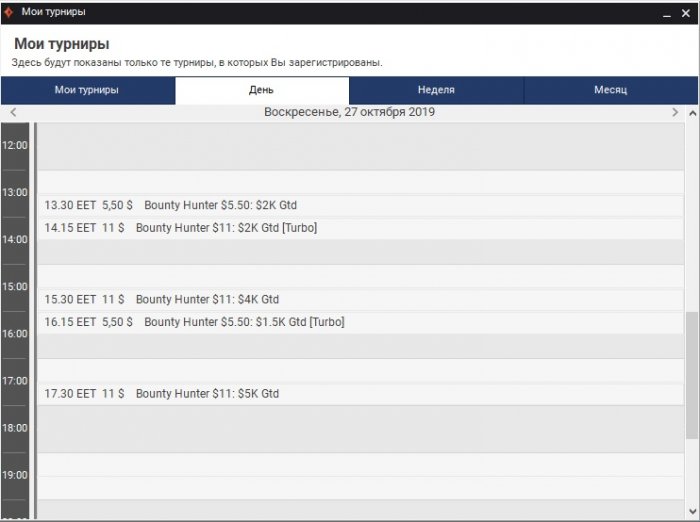700x522 pixels.
Task: Click the vertical scrollbar thumb
Action: click(x=692, y=375)
